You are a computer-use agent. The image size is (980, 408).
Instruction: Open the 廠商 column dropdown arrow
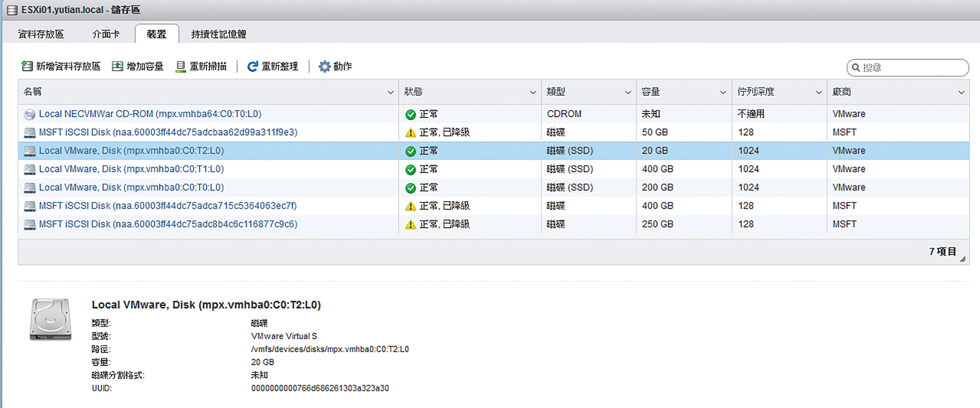(961, 92)
